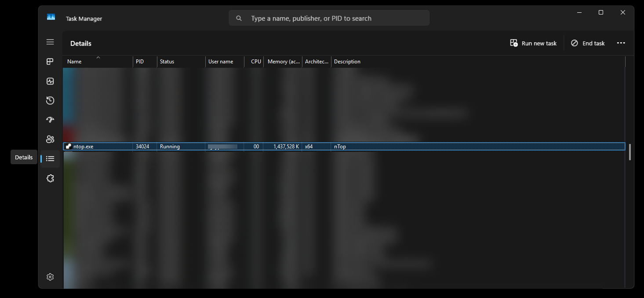644x298 pixels.
Task: Click the ntop.exe process icon
Action: [69, 147]
